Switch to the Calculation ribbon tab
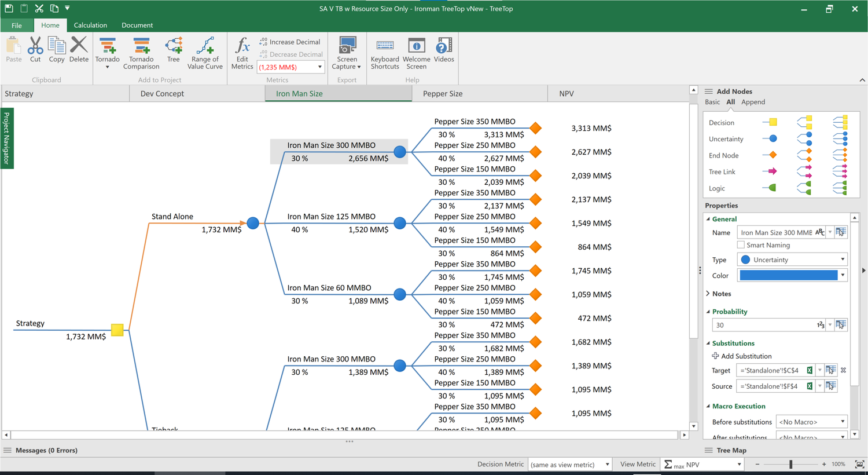 pyautogui.click(x=90, y=25)
